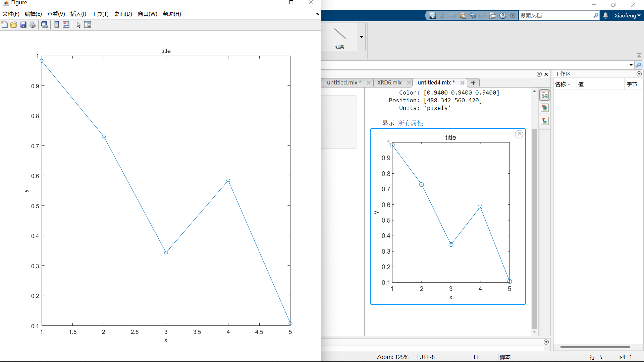Add a new editor tab with plus

click(x=473, y=82)
